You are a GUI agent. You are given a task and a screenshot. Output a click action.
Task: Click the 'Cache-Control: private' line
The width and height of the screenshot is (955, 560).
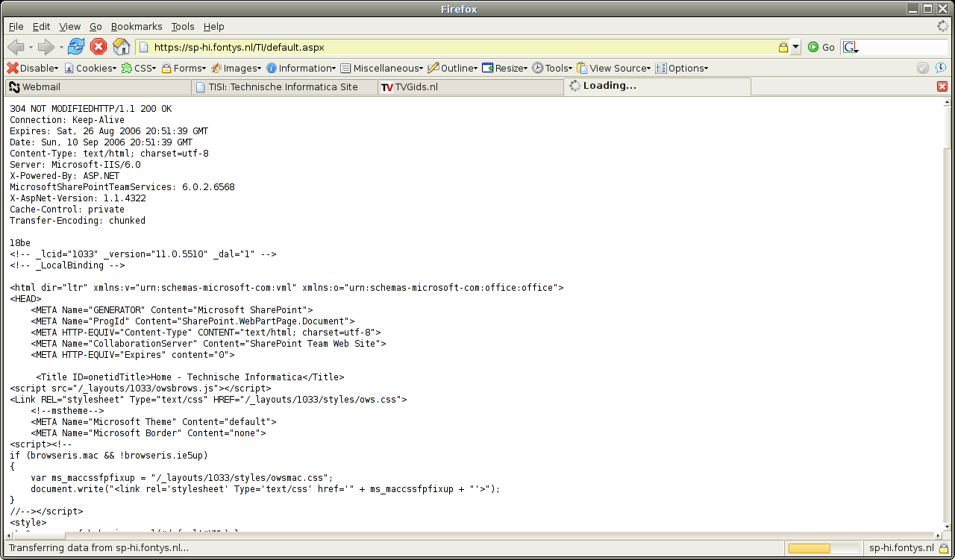pyautogui.click(x=67, y=210)
